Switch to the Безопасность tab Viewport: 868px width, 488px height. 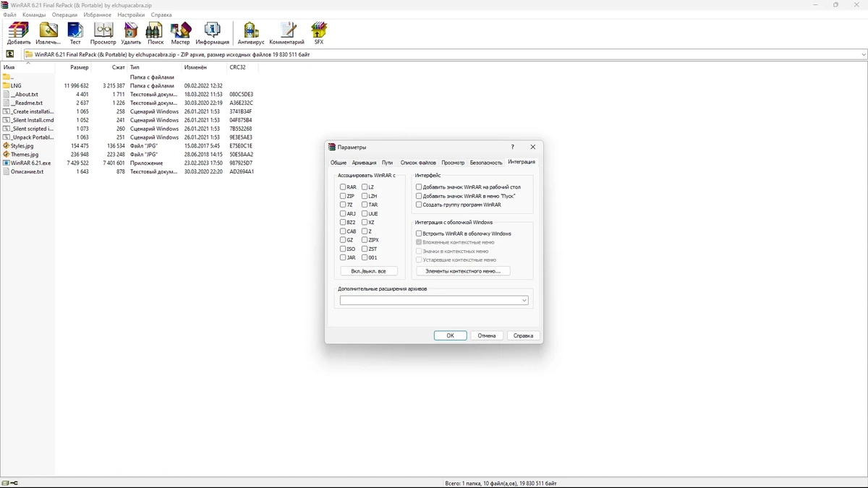485,163
